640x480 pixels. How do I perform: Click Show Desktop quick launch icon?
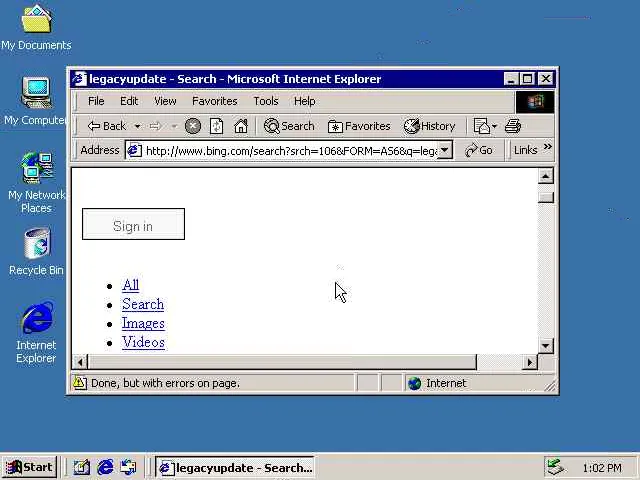(x=82, y=467)
